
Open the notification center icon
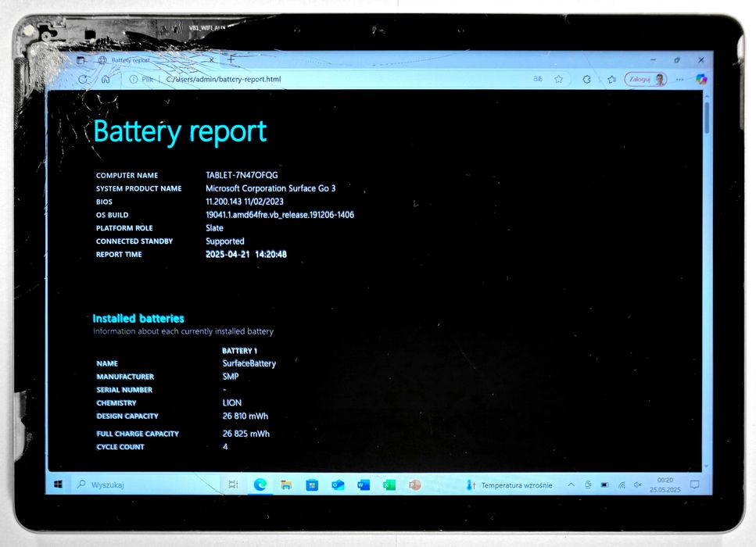695,484
